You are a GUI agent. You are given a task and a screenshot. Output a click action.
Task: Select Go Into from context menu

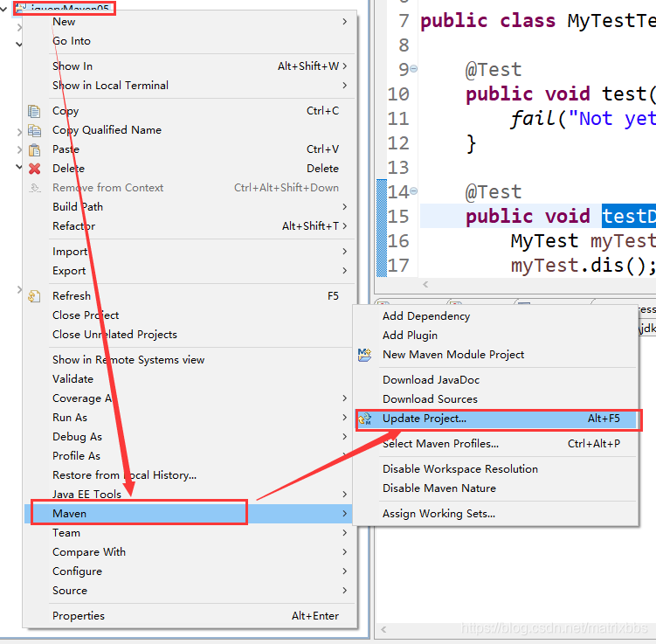click(190, 41)
